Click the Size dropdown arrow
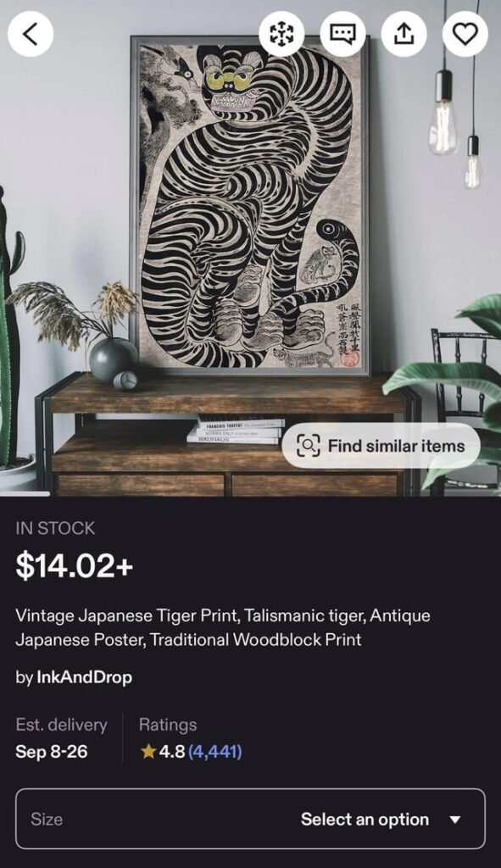This screenshot has height=868, width=501. coord(455,820)
